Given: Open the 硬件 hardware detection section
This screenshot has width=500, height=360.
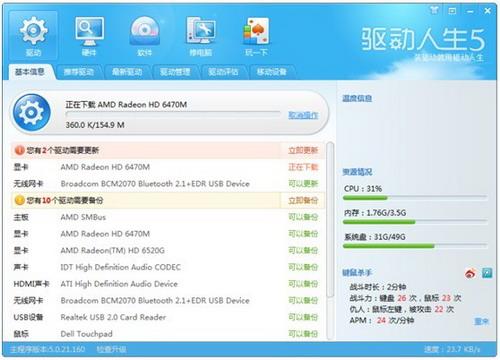Looking at the screenshot, I should point(89,35).
